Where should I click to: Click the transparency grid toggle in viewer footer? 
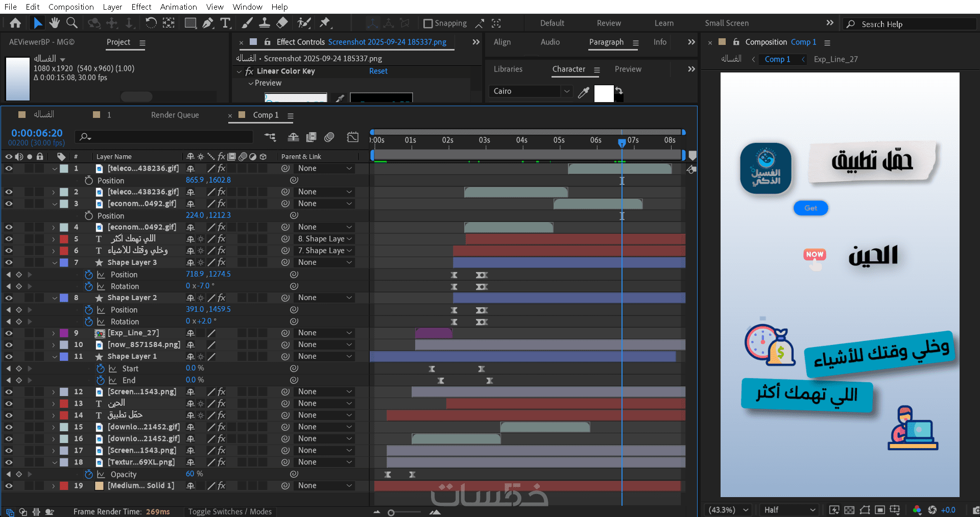[x=849, y=510]
